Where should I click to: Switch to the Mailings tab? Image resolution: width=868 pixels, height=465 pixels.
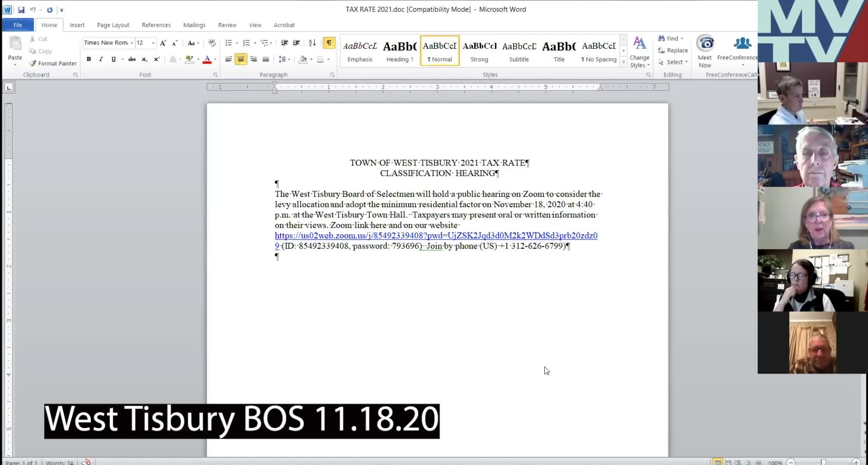click(194, 25)
